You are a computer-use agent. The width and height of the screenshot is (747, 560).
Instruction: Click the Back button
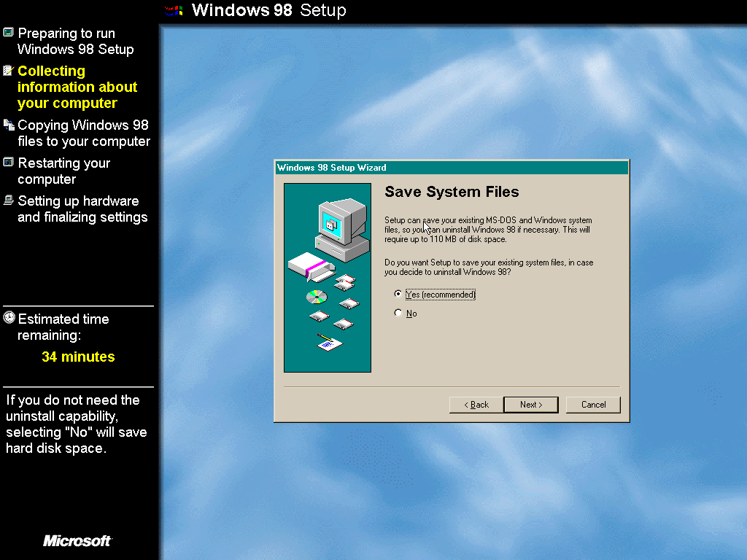point(476,405)
